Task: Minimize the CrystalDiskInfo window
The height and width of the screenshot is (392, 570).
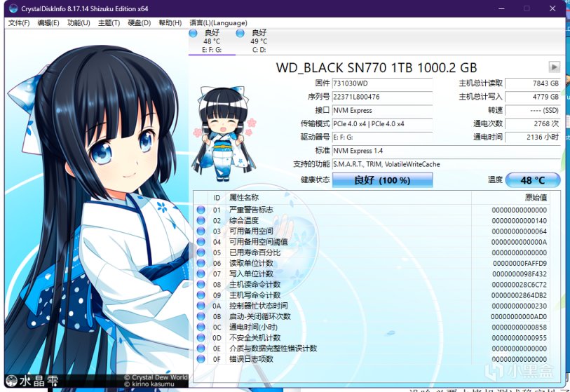Action: (502, 8)
